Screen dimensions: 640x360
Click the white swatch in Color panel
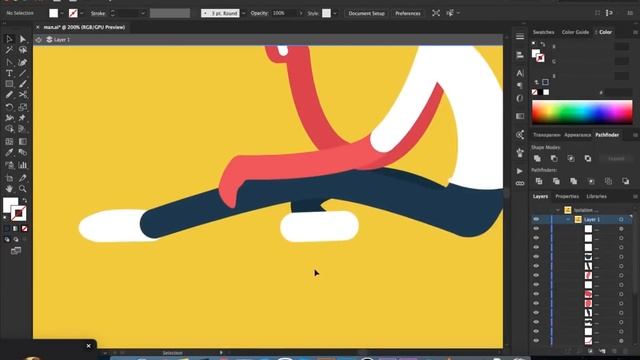coord(546,92)
